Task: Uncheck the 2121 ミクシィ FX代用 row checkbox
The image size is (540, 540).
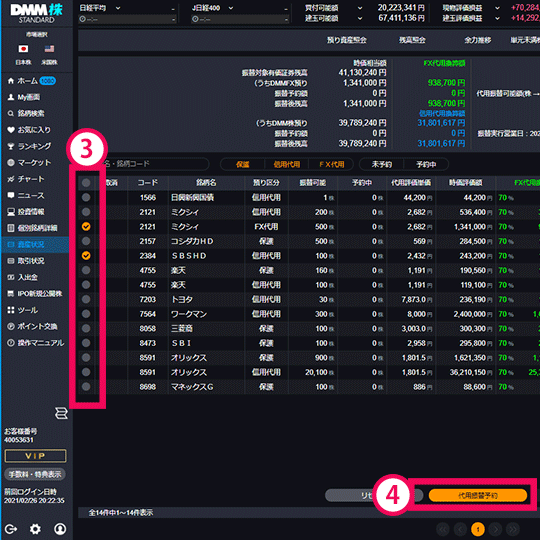Action: (x=86, y=226)
